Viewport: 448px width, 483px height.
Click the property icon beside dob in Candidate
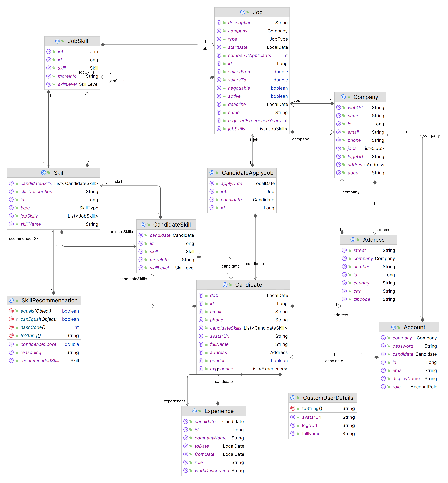pos(201,295)
